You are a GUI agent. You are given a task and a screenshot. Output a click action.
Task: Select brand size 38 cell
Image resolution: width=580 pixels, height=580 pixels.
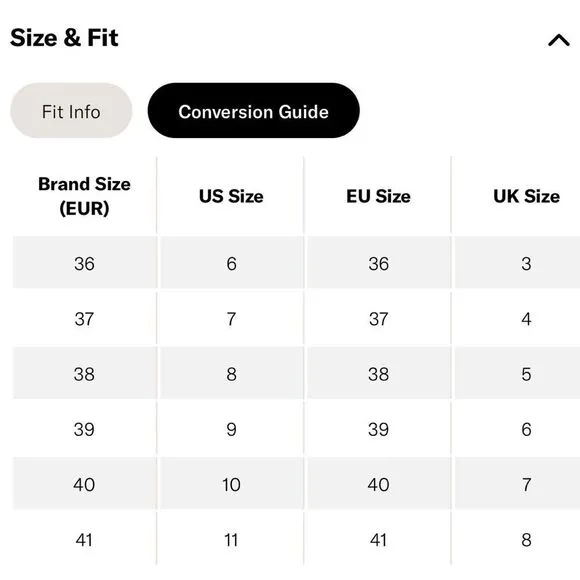pyautogui.click(x=84, y=373)
